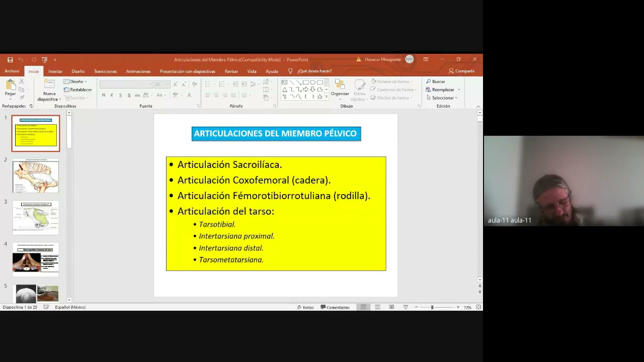Select the rectangle shape in gallery
Image resolution: width=644 pixels, height=362 pixels.
click(x=305, y=82)
